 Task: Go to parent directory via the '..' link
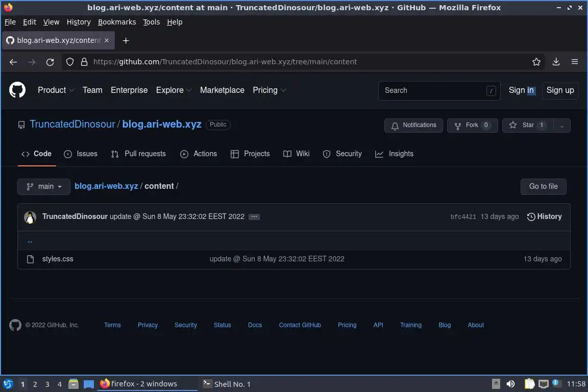point(30,241)
